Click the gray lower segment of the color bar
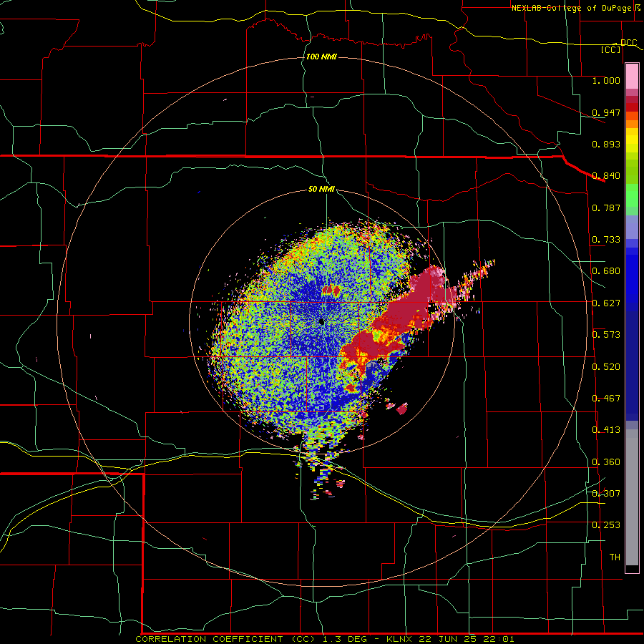644x644 pixels. click(x=632, y=497)
